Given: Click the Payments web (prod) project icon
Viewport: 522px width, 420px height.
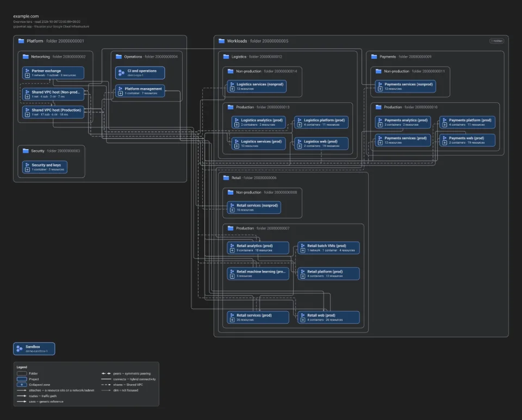Looking at the screenshot, I should [444, 138].
